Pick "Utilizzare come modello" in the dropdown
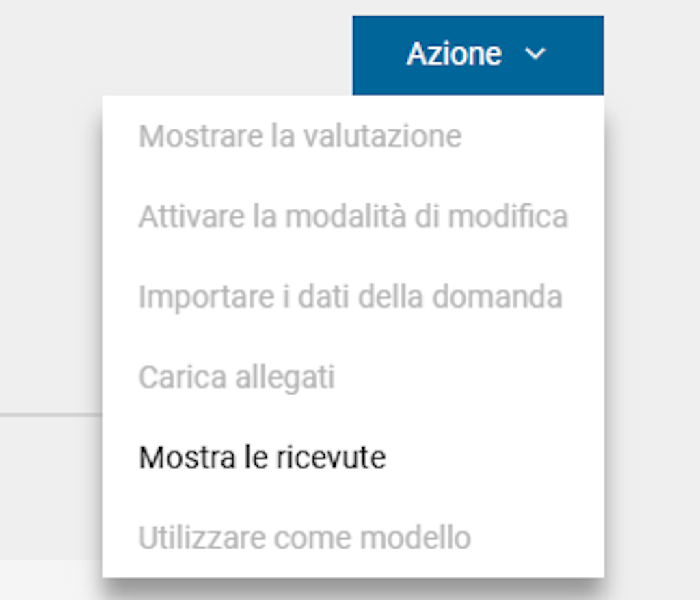The height and width of the screenshot is (600, 700). click(x=304, y=538)
